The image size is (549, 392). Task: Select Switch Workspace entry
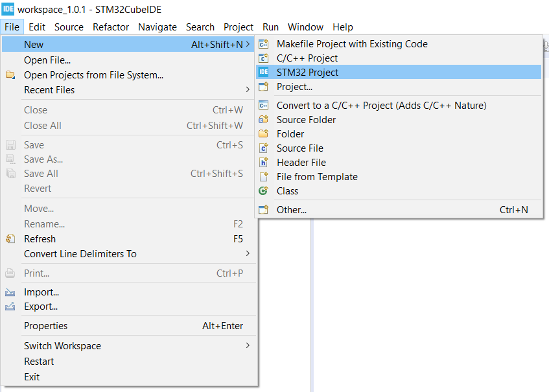click(128, 346)
